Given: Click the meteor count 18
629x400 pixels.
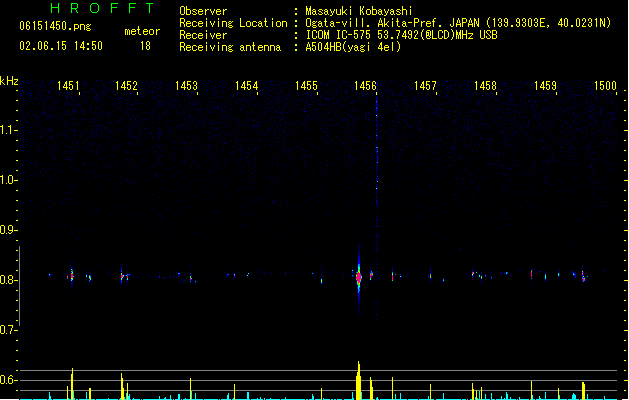Looking at the screenshot, I should [145, 46].
